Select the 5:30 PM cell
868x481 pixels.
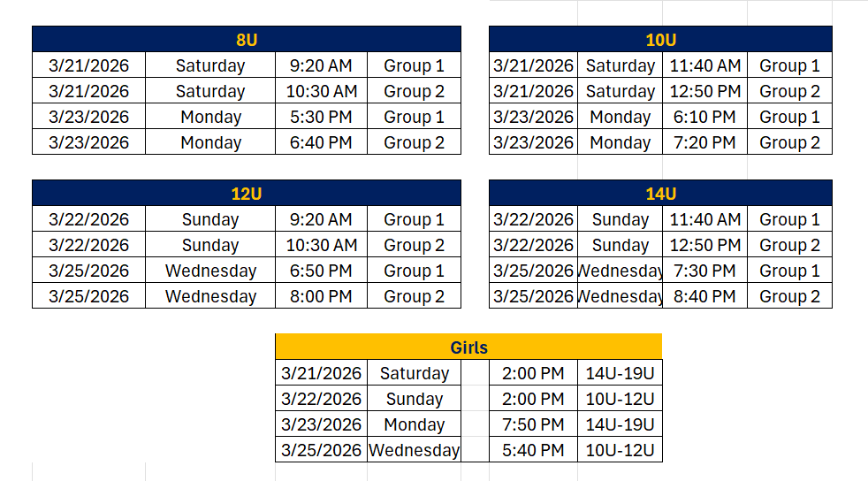(321, 117)
